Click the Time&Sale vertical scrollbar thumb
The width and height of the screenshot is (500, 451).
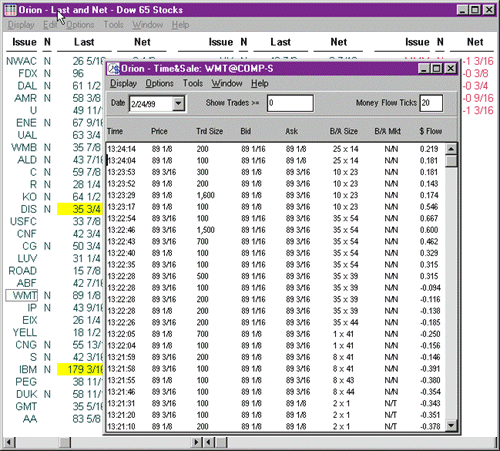451,161
